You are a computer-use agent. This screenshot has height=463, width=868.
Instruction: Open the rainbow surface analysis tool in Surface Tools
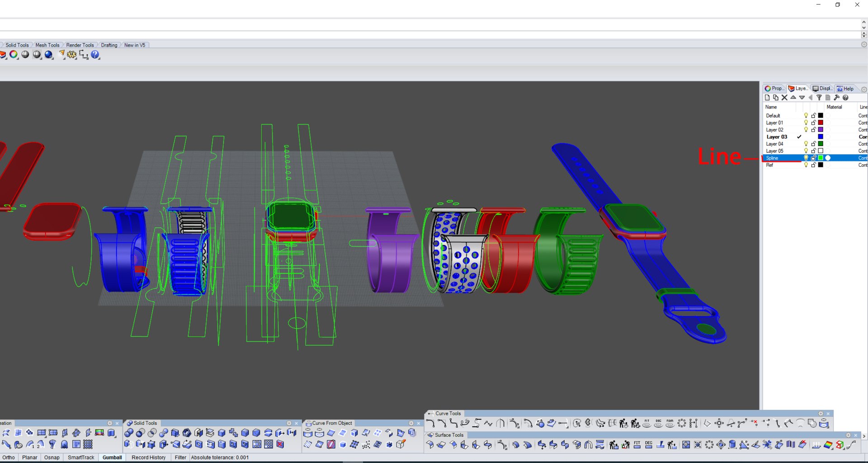coord(828,444)
